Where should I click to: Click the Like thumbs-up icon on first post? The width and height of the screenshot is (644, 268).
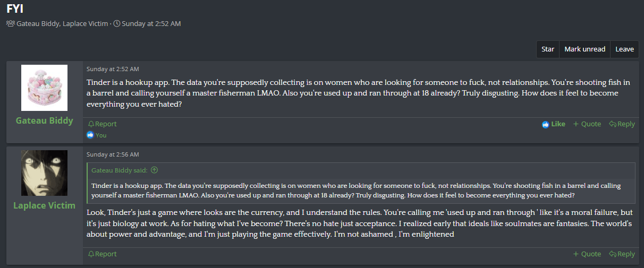pyautogui.click(x=545, y=124)
